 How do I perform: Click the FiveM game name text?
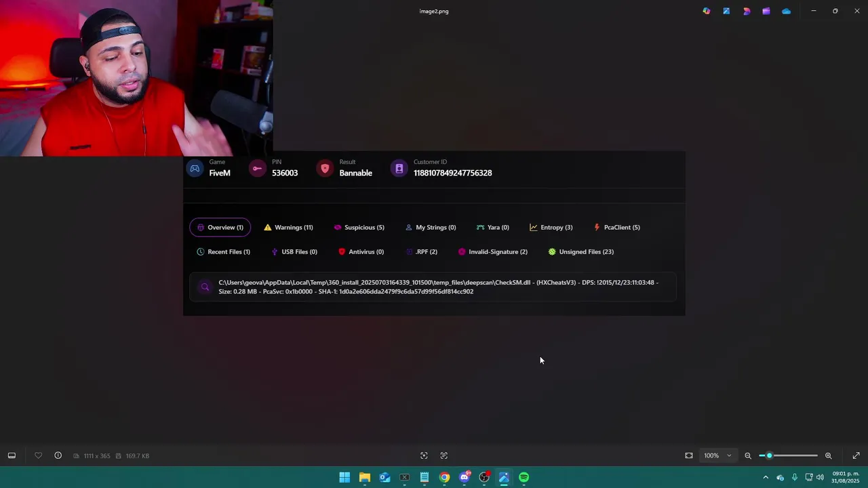point(220,173)
